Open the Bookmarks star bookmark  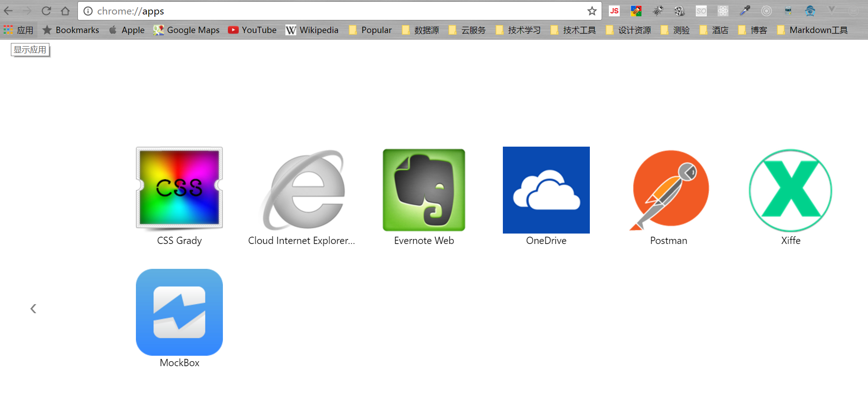click(x=71, y=30)
